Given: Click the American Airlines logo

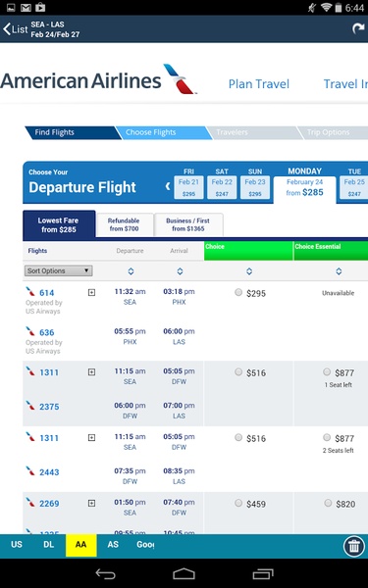Looking at the screenshot, I should 98,80.
